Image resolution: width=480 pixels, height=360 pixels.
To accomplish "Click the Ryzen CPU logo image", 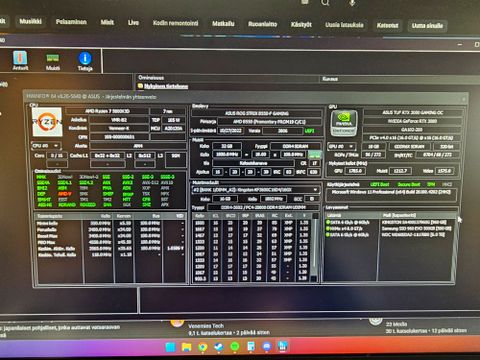I will (47, 122).
